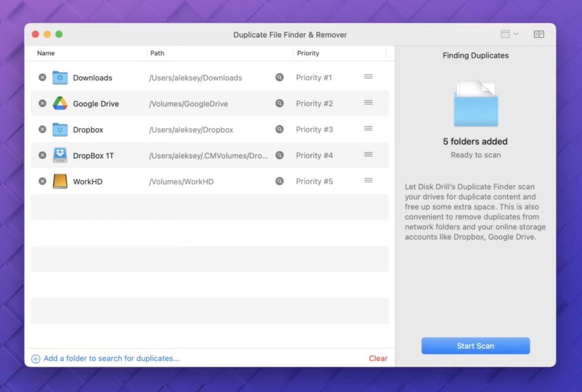Viewport: 582px width, 392px height.
Task: Select the /Volumes/WorkHD path text
Action: (x=181, y=182)
